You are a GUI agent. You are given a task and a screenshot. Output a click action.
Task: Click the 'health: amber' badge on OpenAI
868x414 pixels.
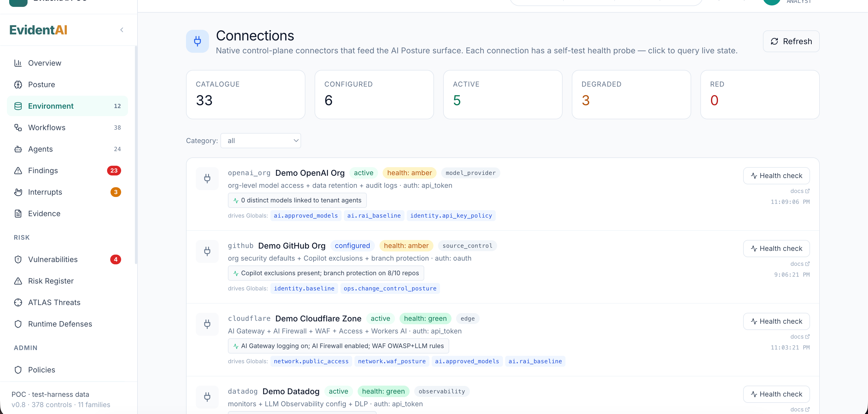[x=409, y=173]
